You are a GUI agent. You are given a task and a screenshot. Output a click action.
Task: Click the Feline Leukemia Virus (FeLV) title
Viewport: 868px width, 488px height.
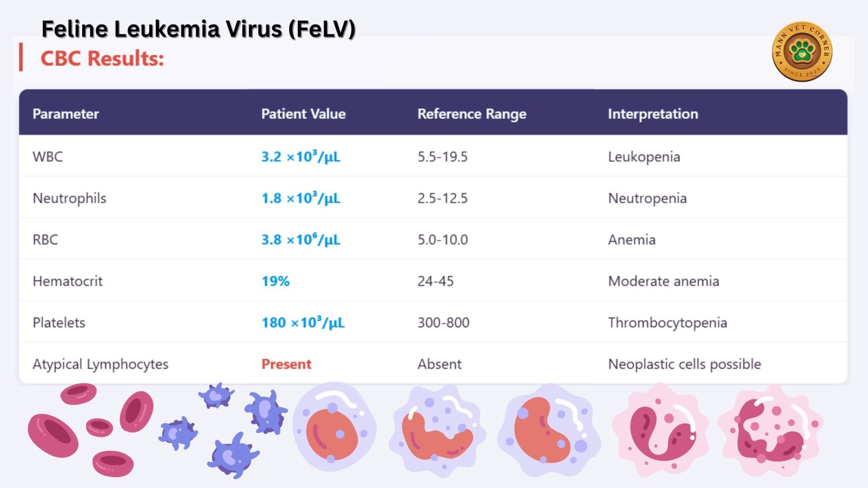coord(198,29)
